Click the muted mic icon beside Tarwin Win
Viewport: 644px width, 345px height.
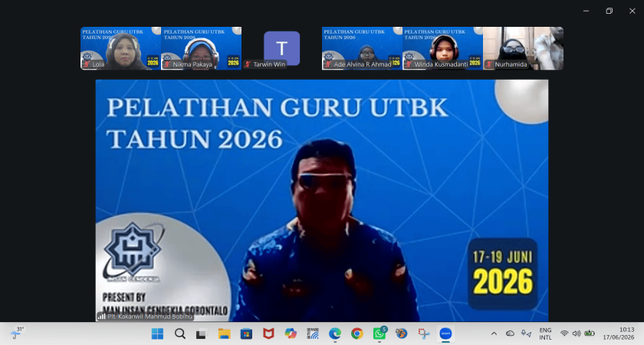click(x=248, y=64)
